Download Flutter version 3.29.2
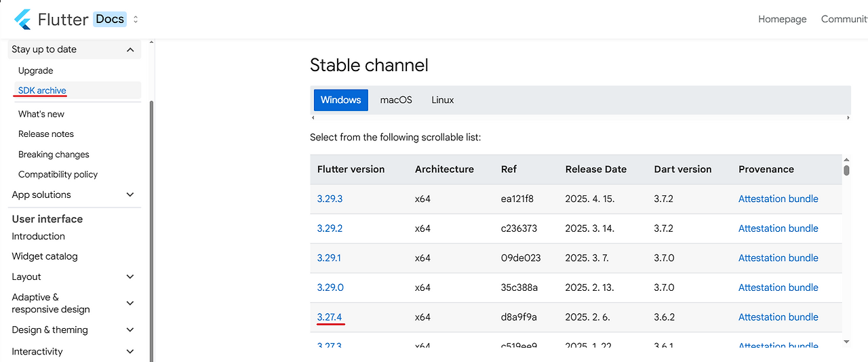The width and height of the screenshot is (868, 362). (x=330, y=228)
